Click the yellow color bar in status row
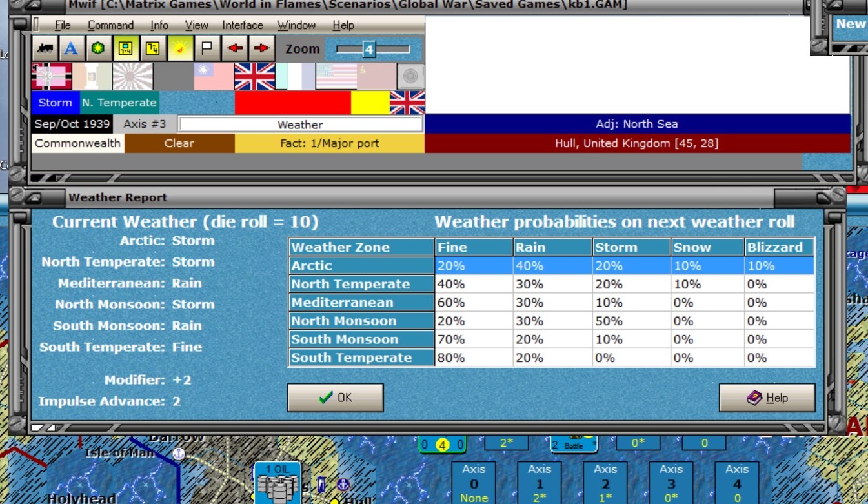This screenshot has width=868, height=504. [x=370, y=103]
